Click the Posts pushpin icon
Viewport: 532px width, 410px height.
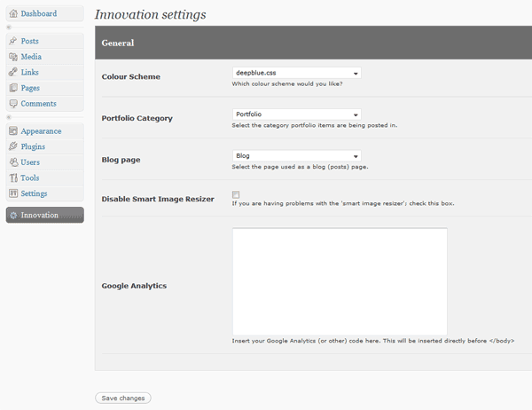13,41
